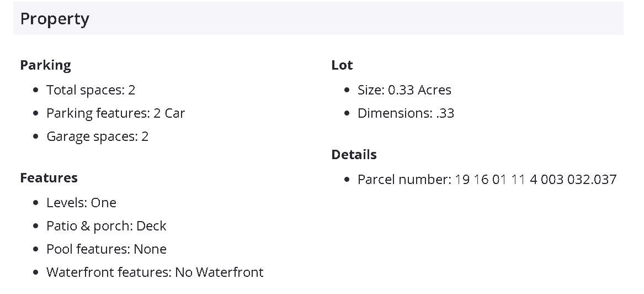Click the Dimensions: .33 entry
The height and width of the screenshot is (294, 644).
[406, 113]
